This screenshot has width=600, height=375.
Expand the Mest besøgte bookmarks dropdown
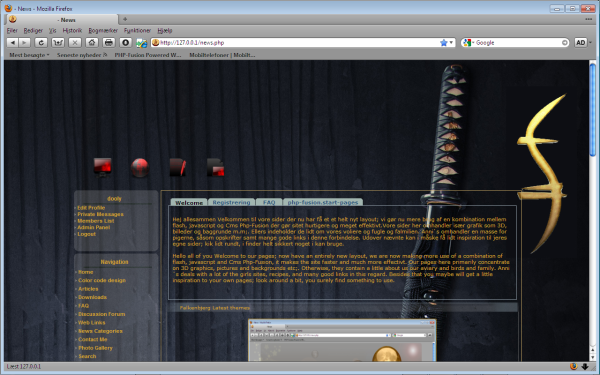pos(29,55)
